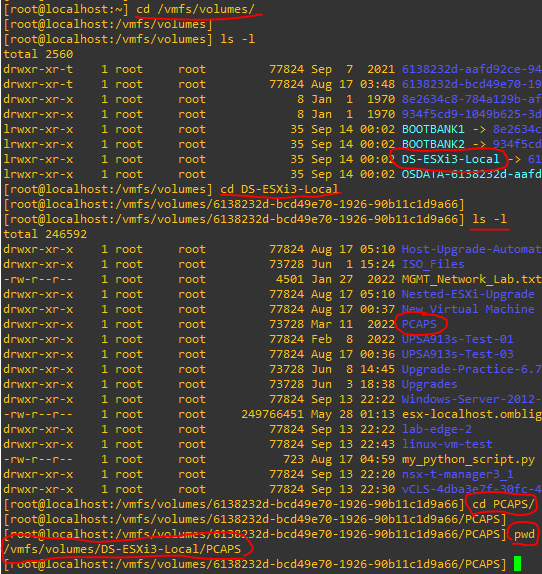Select the 'total 2560' line
This screenshot has height=574, width=542.
[38, 54]
